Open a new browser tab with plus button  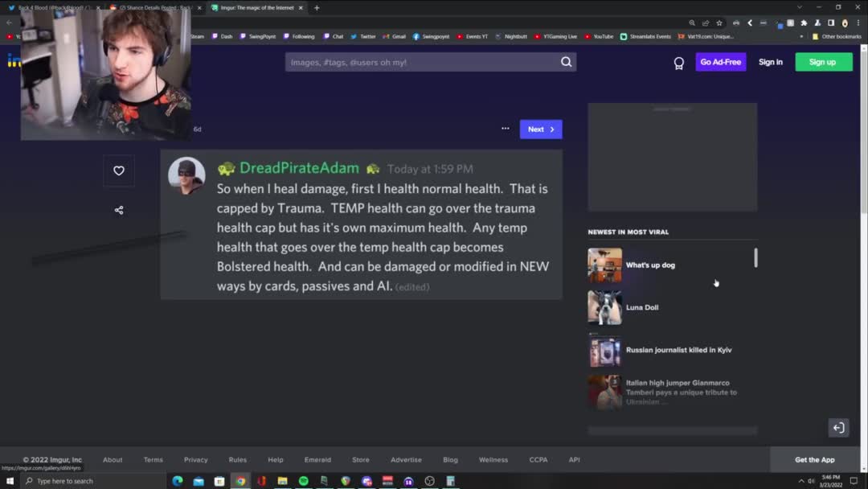[317, 8]
